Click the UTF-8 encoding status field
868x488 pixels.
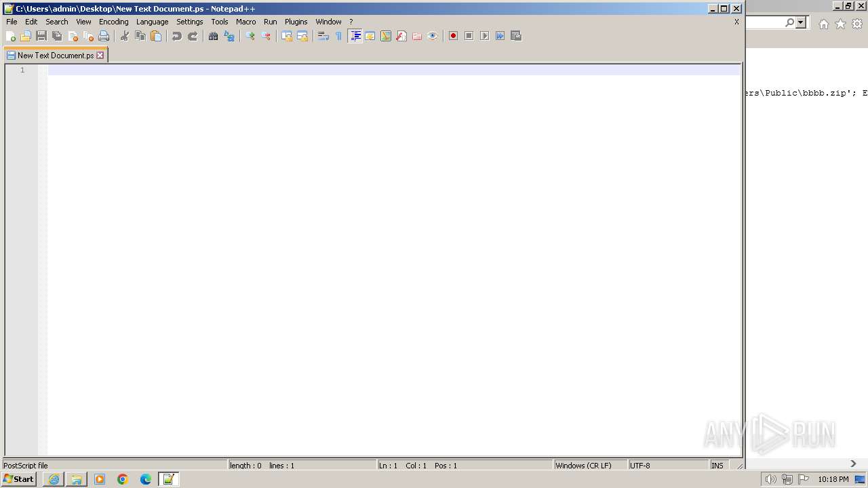pyautogui.click(x=668, y=466)
